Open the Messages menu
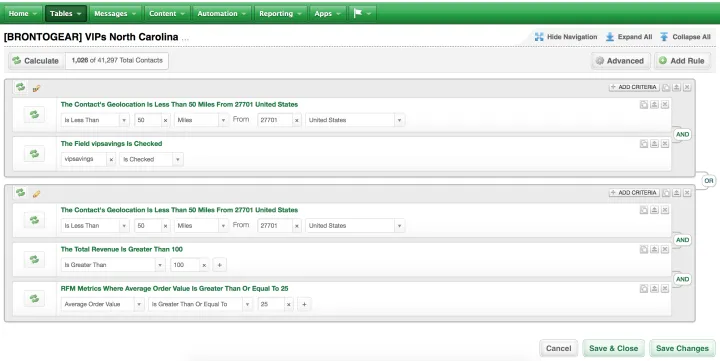 pyautogui.click(x=115, y=14)
